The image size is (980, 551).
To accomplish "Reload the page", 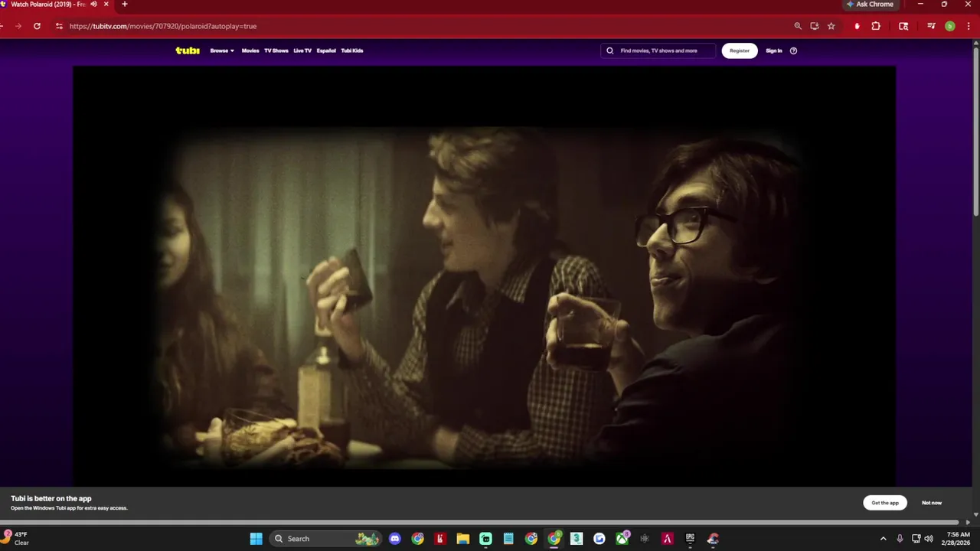I will tap(37, 26).
